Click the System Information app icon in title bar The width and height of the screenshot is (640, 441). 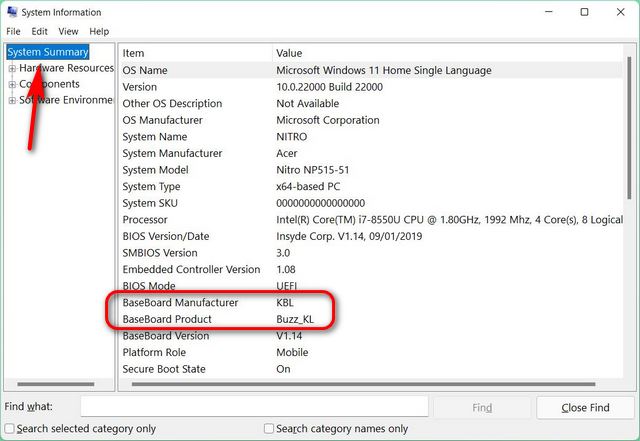(x=12, y=12)
